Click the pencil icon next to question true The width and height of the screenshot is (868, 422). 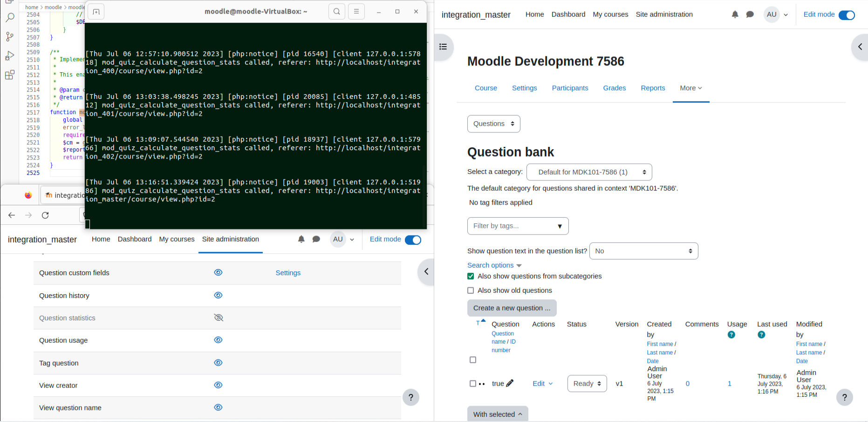pyautogui.click(x=510, y=383)
